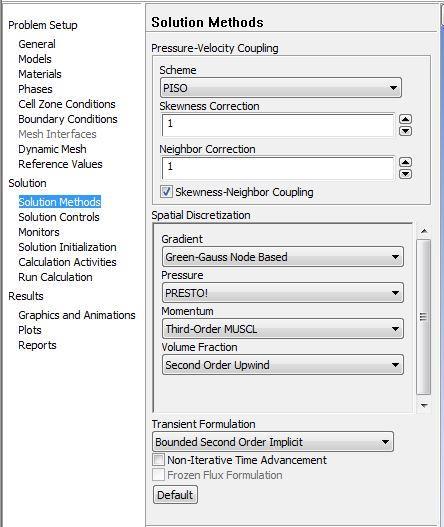Open Graphics and Animations
Image resolution: width=444 pixels, height=527 pixels.
[x=77, y=315]
